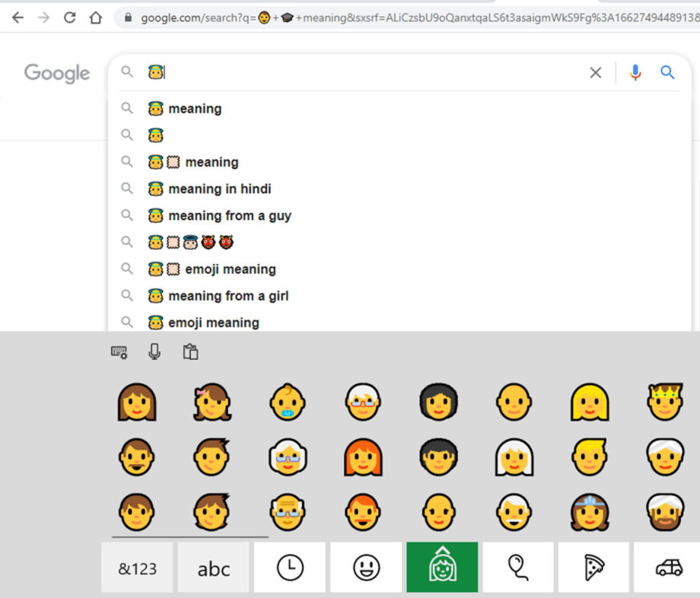Click the voice search microphone icon
The width and height of the screenshot is (700, 598).
(x=635, y=72)
